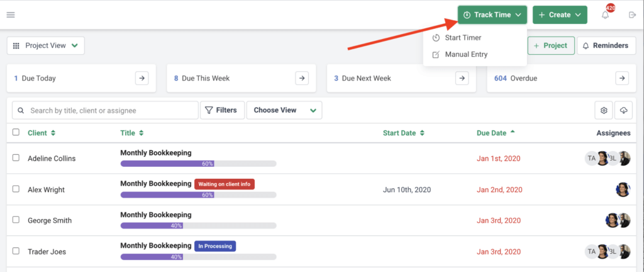
Task: Open Due This Week arrow icon
Action: 303,78
